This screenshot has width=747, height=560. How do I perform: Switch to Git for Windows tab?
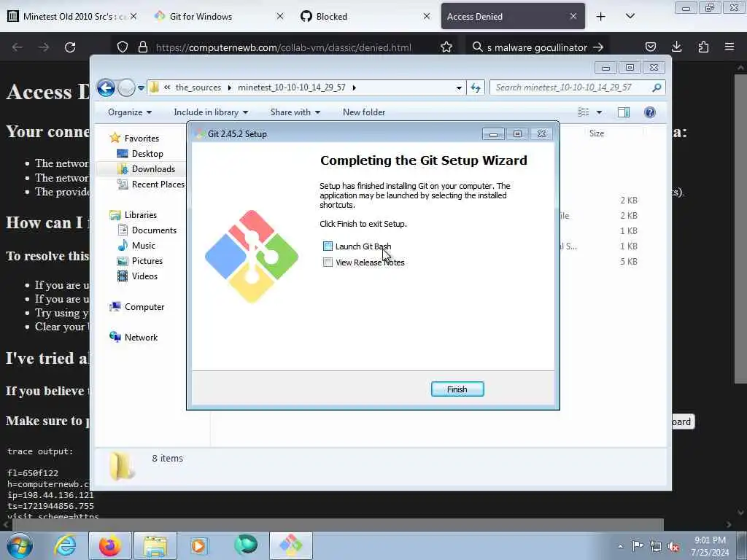pos(200,16)
